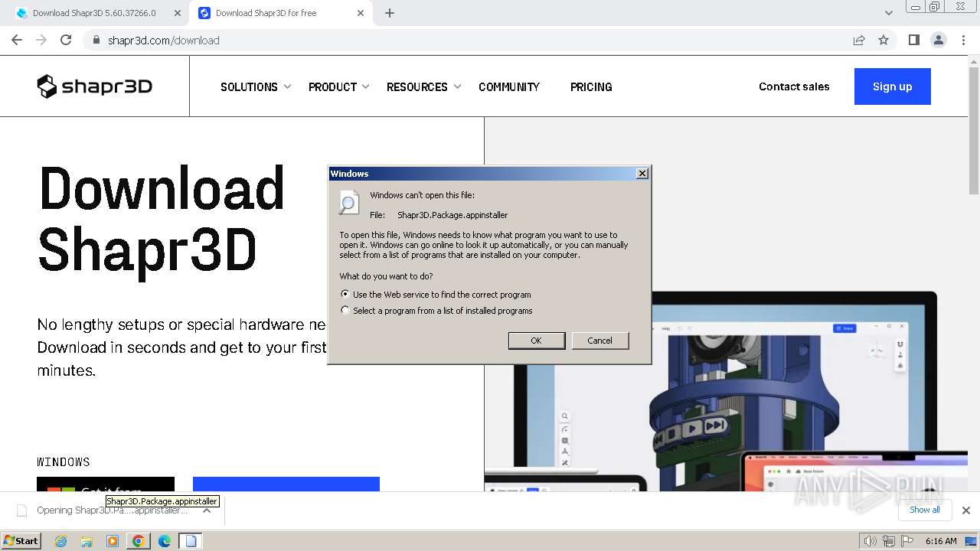Screen dimensions: 980x551
Task: Click the blank file taskbar item
Action: click(191, 541)
